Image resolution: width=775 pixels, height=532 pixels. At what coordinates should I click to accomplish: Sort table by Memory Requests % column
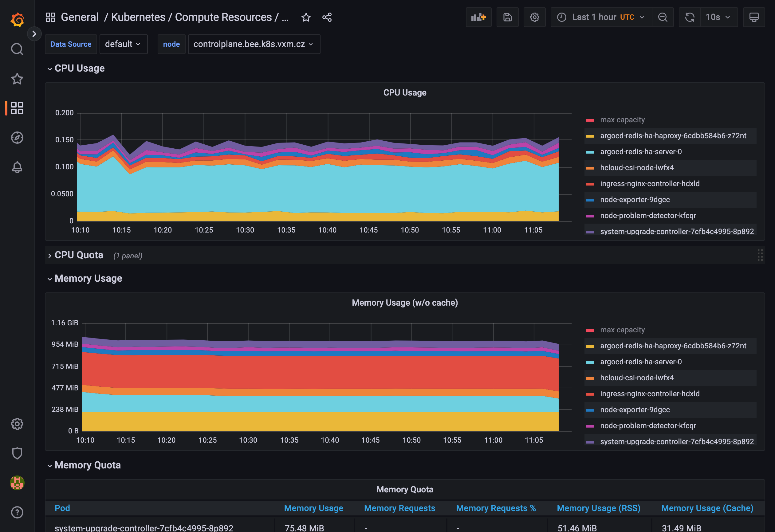[496, 508]
